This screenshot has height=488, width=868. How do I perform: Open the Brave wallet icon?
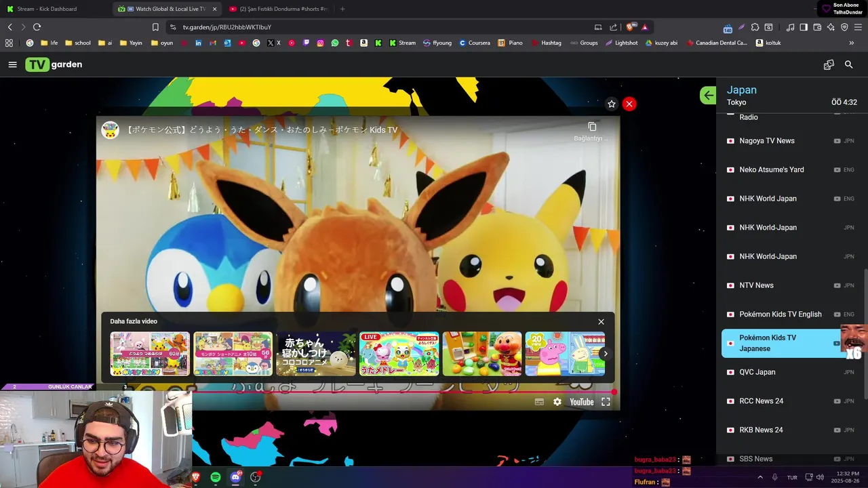[x=817, y=27]
